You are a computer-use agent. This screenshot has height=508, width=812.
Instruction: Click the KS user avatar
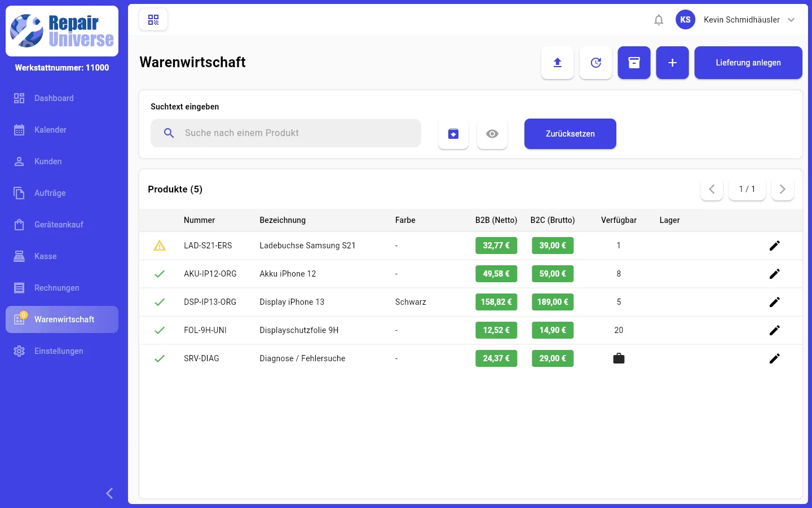(x=685, y=20)
